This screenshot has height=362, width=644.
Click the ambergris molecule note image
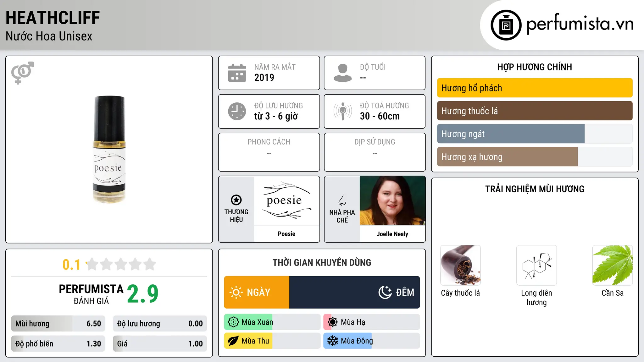click(536, 265)
